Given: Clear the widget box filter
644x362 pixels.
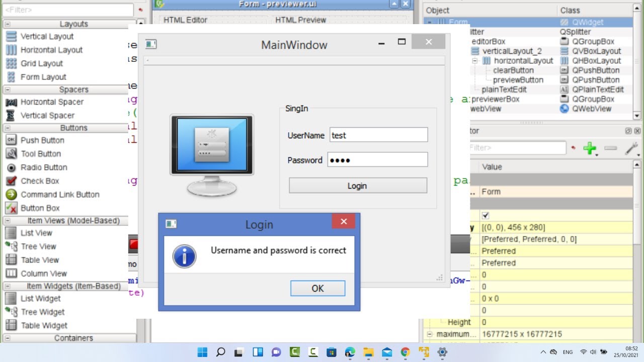Looking at the screenshot, I should [x=140, y=10].
